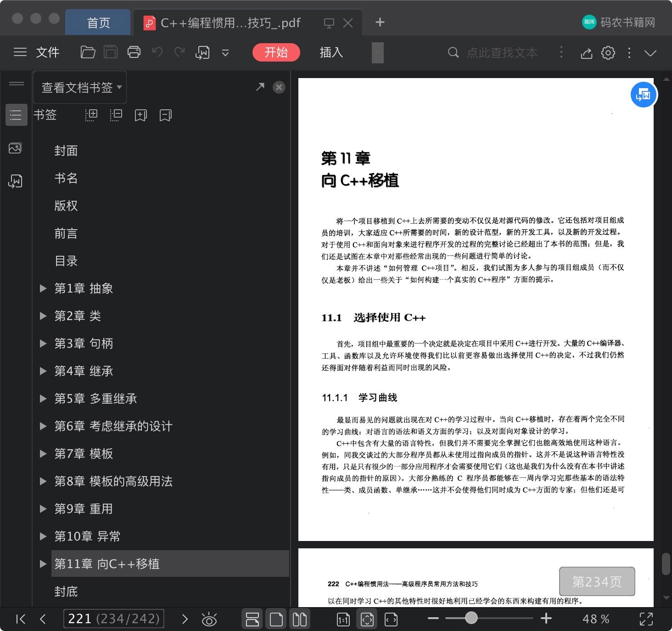Expand the 第2章 类 bookmark
The image size is (672, 631).
[x=43, y=316]
